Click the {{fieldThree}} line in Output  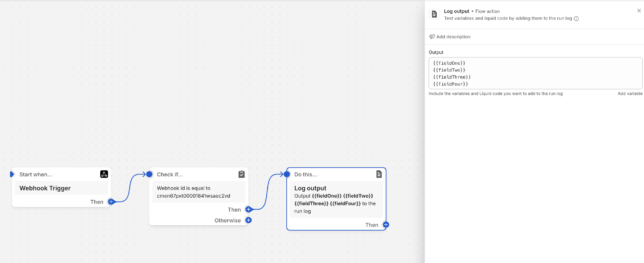[452, 77]
